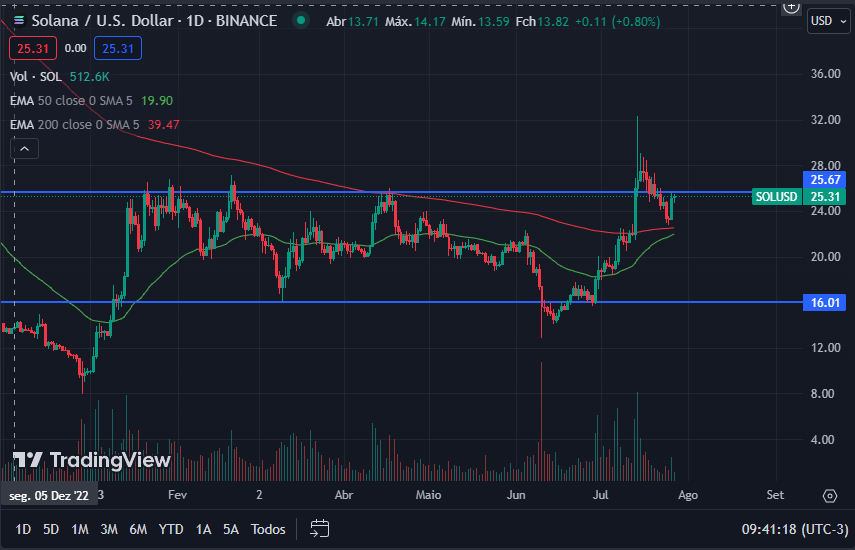Click the Abr label on the time axis
This screenshot has width=855, height=550.
pos(344,495)
